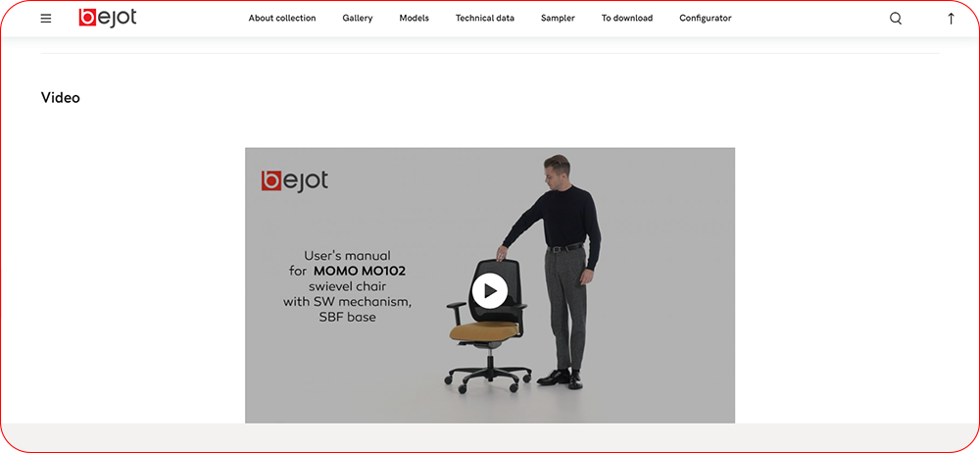
Task: Click the yellow seat cushion in the video
Action: point(486,330)
